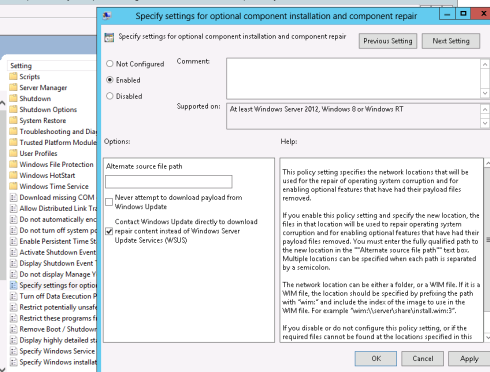Click the dialog title bar system icon
This screenshot has height=372, width=490.
tap(107, 16)
